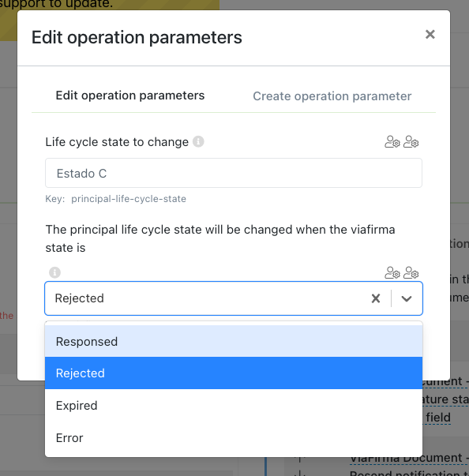Focus the Estado C input field
The width and height of the screenshot is (469, 476).
pyautogui.click(x=234, y=173)
